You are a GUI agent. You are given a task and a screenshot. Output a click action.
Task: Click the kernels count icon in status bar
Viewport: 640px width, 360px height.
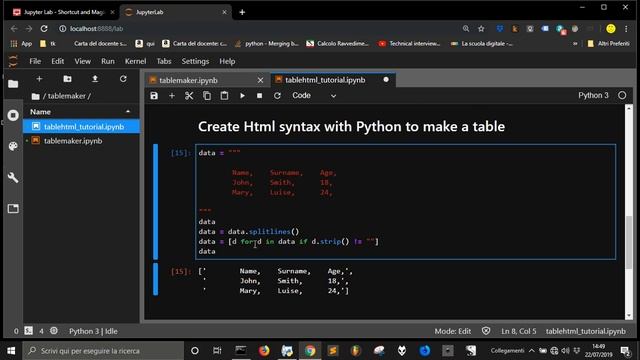tap(54, 331)
